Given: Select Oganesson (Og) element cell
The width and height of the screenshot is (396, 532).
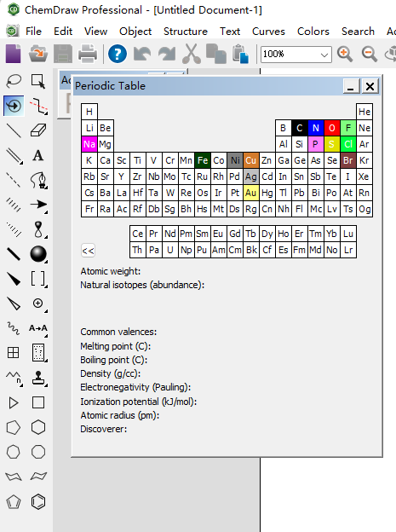Looking at the screenshot, I should (364, 209).
